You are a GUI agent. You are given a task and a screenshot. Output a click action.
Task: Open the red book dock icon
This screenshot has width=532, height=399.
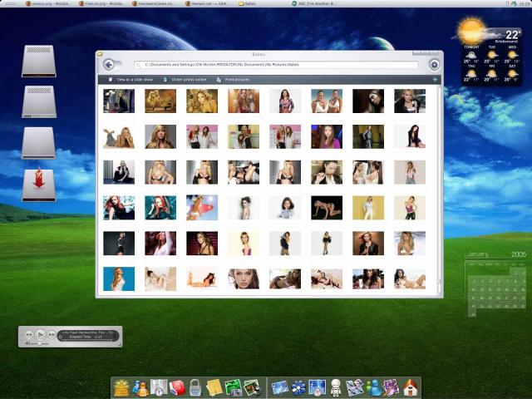click(177, 388)
